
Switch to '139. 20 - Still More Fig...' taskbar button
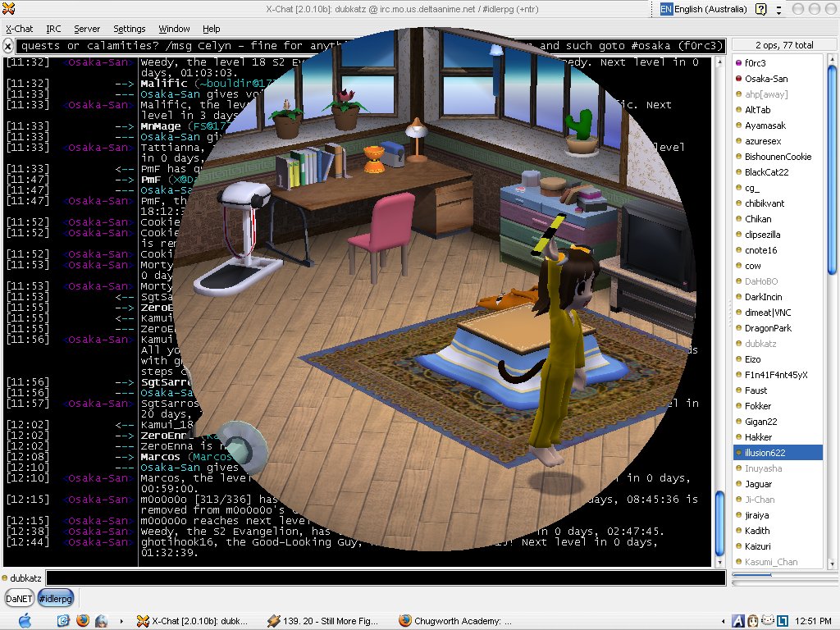click(x=324, y=621)
